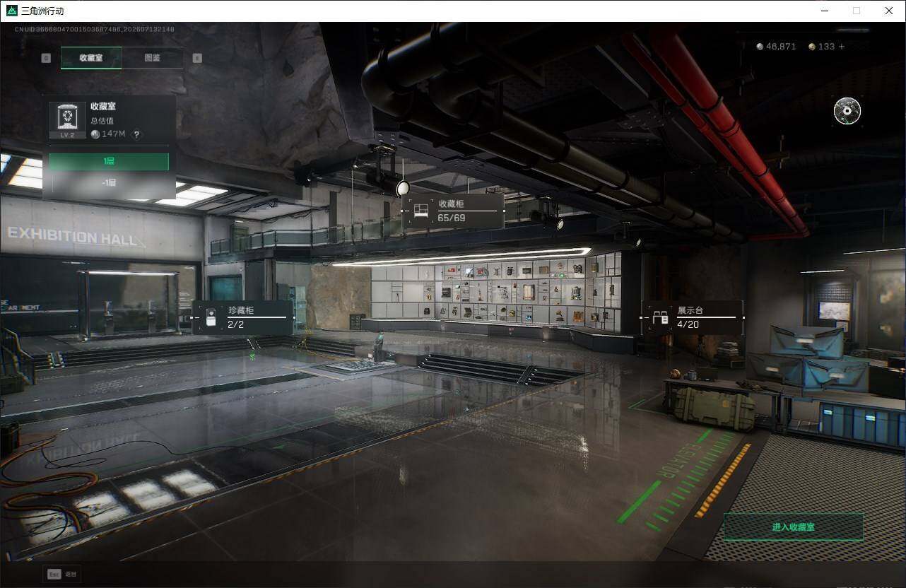The width and height of the screenshot is (906, 588).
Task: Select the 收藏室 tab
Action: [91, 58]
